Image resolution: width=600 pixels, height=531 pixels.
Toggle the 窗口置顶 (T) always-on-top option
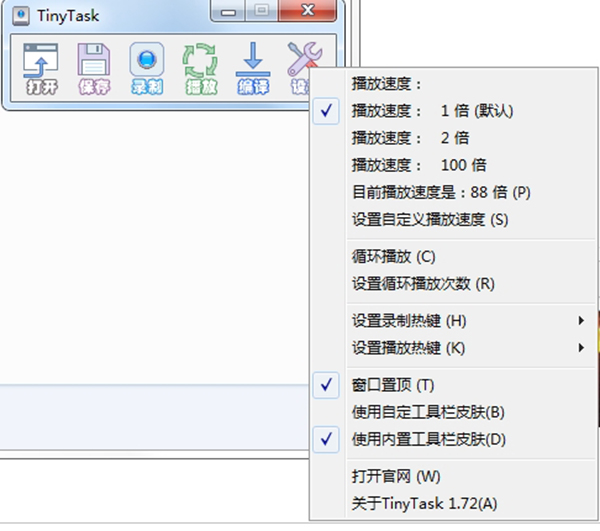coord(393,385)
